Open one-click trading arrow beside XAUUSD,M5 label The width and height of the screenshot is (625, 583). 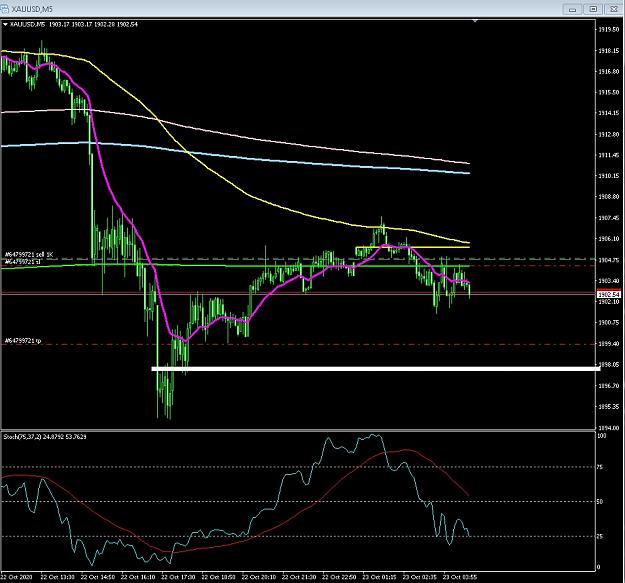tap(5, 24)
